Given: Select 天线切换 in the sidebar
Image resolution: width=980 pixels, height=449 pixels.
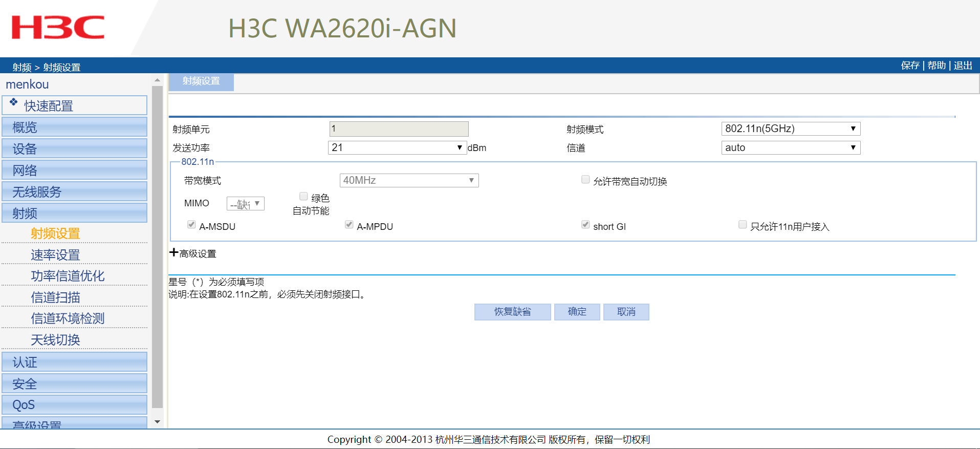Looking at the screenshot, I should coord(55,340).
